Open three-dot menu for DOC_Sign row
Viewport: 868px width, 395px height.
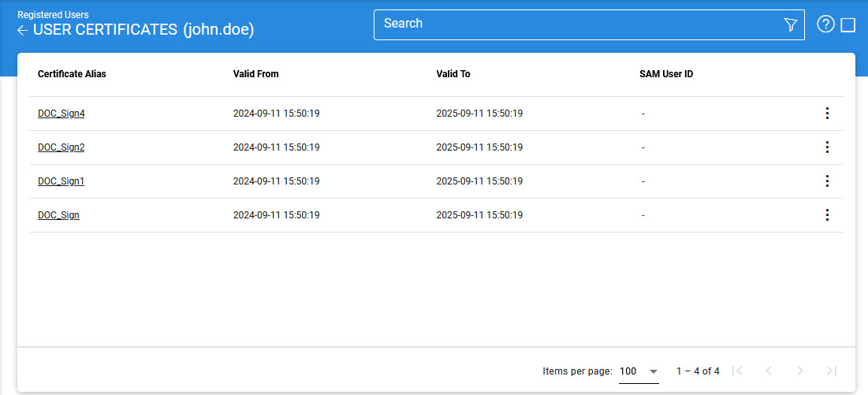point(827,215)
